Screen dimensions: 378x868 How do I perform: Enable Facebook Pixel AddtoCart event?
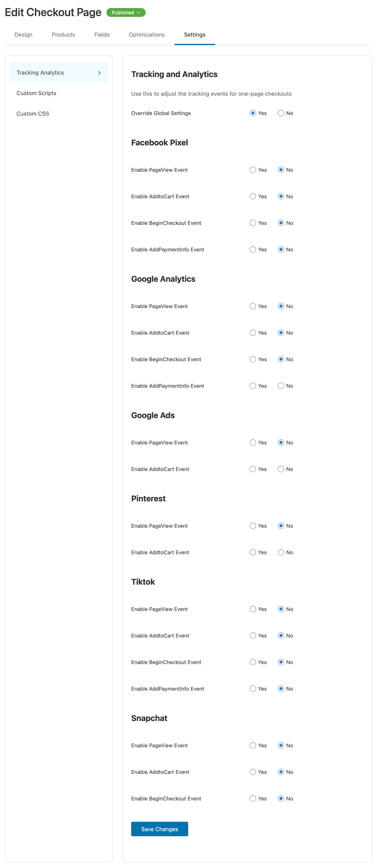coord(253,196)
